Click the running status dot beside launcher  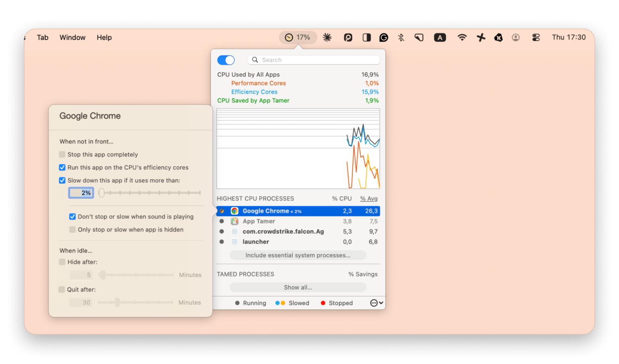222,242
